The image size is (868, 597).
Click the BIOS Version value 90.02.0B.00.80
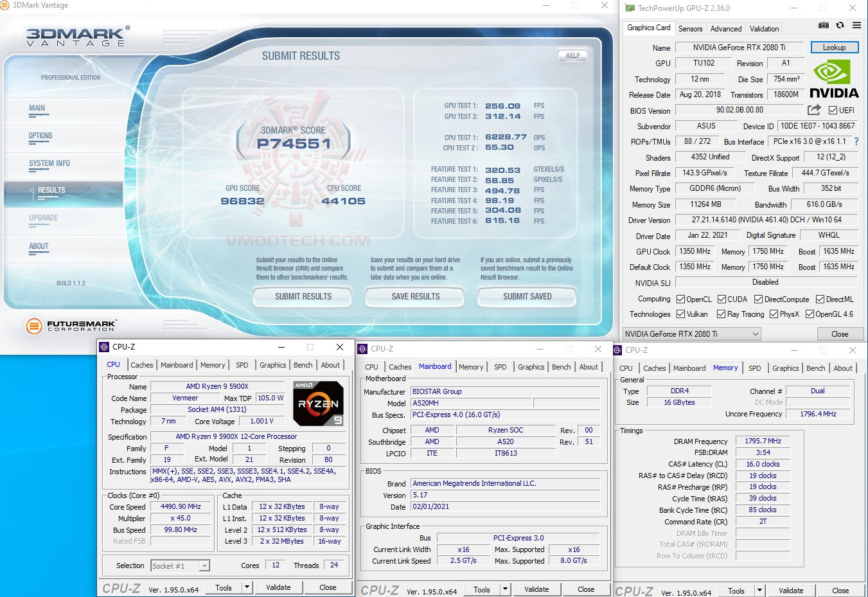tap(740, 110)
